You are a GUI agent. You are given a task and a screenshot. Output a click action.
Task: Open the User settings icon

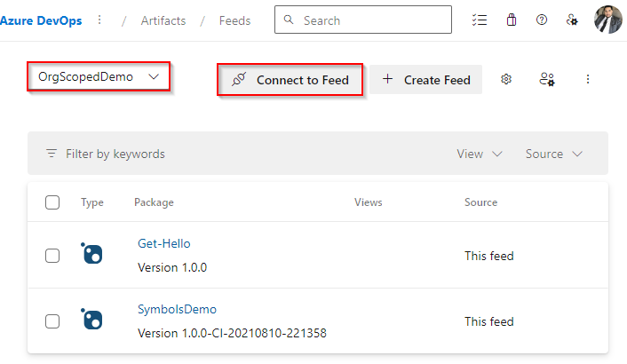tap(573, 20)
